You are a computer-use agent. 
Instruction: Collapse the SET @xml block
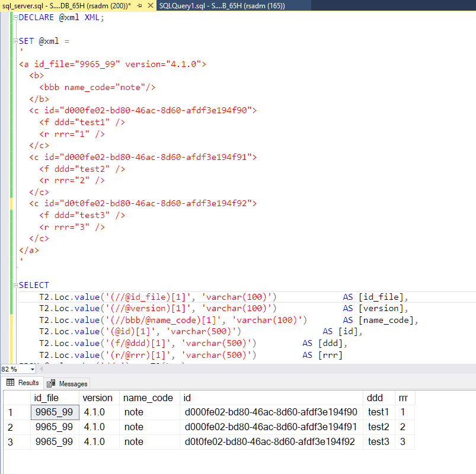[16, 41]
